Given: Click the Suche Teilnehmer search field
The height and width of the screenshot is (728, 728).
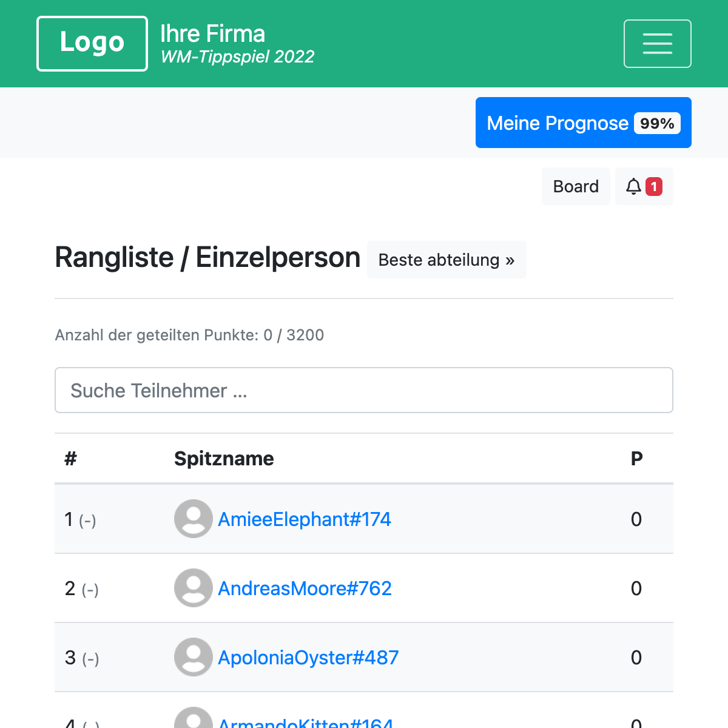Looking at the screenshot, I should pos(364,390).
